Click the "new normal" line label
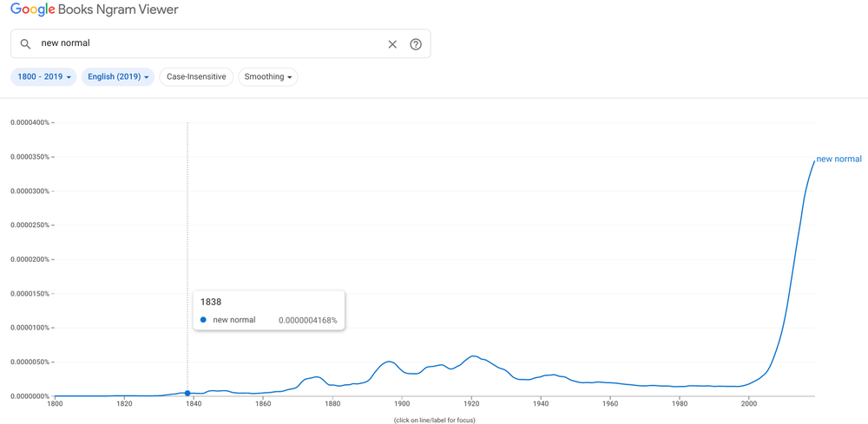Image resolution: width=868 pixels, height=424 pixels. point(838,160)
